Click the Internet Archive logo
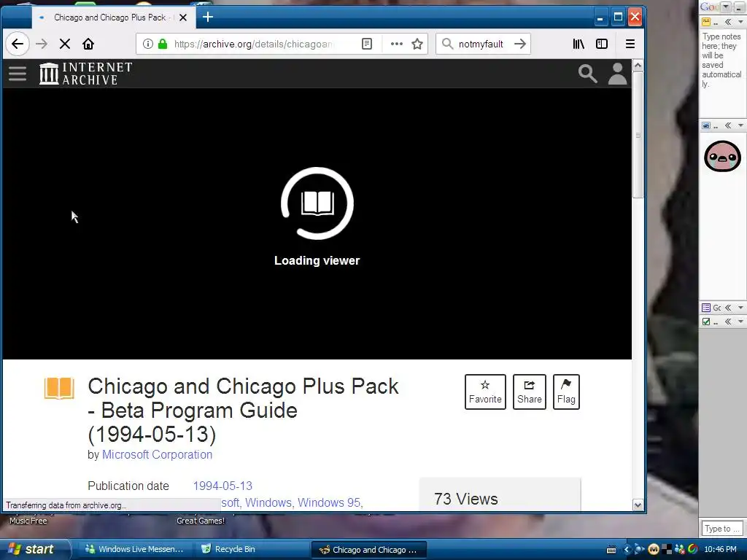The width and height of the screenshot is (747, 560). click(x=86, y=74)
